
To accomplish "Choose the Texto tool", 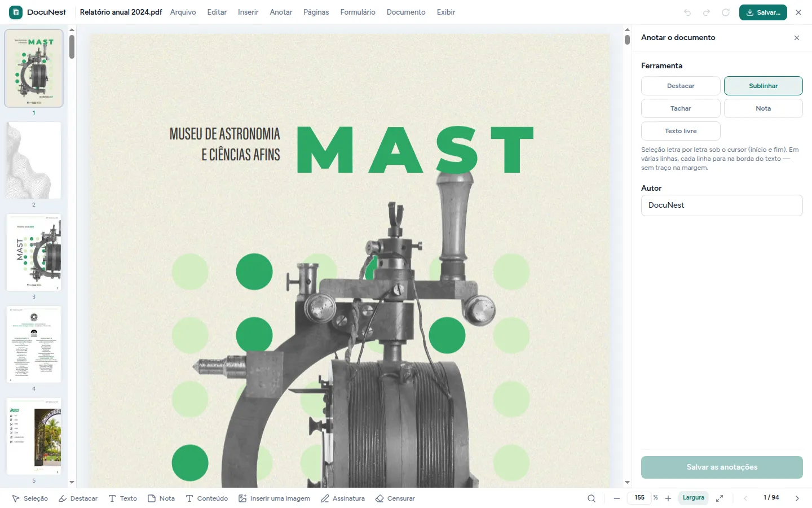I will tap(123, 498).
